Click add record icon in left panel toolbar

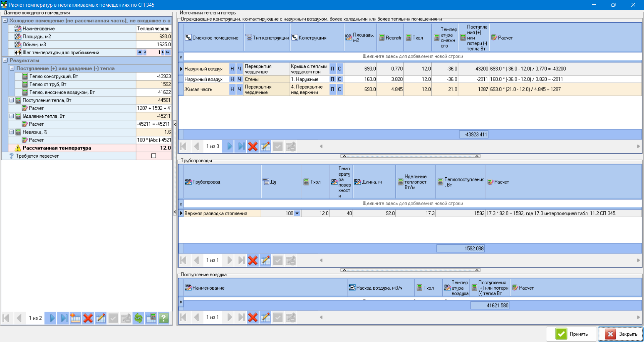click(75, 318)
